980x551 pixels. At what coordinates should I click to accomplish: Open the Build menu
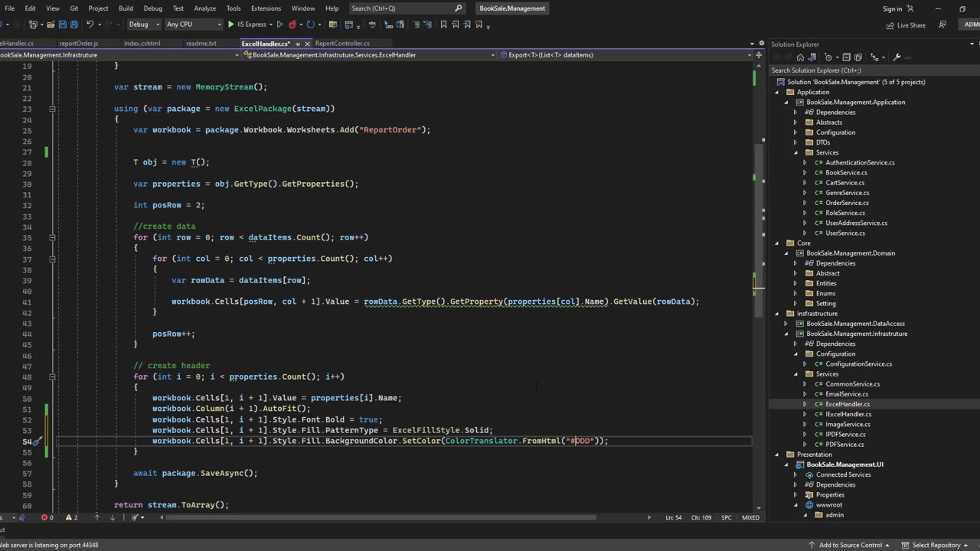[x=126, y=8]
